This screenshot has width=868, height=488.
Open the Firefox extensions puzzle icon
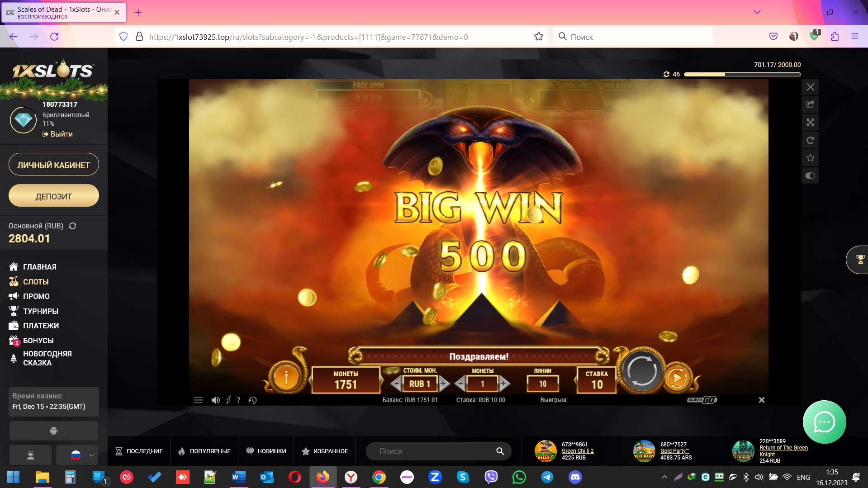click(835, 37)
